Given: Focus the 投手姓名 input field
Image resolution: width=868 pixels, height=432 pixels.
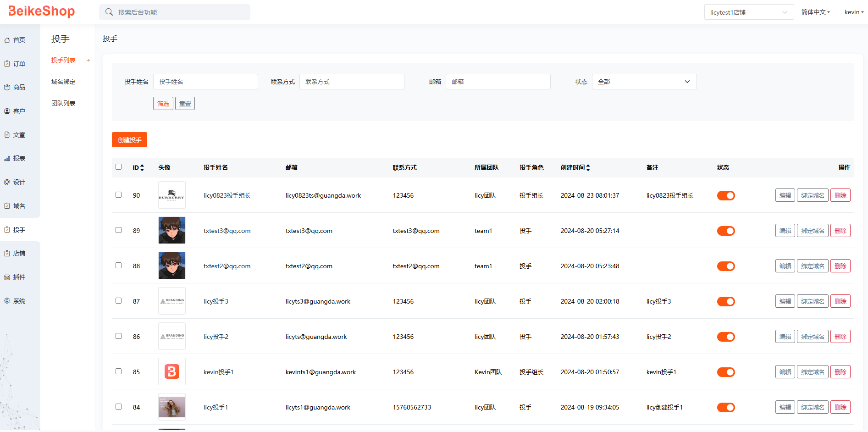Looking at the screenshot, I should (x=205, y=82).
